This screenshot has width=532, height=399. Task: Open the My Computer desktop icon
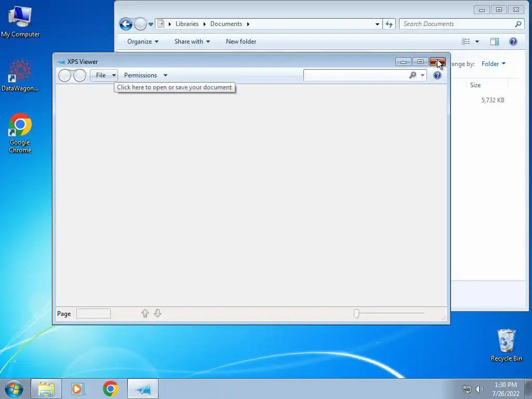[x=20, y=21]
